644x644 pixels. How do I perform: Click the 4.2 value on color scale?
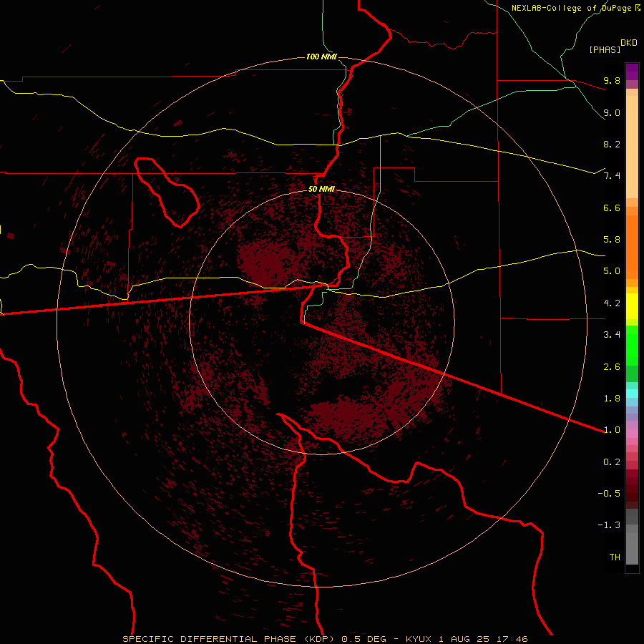[x=612, y=303]
